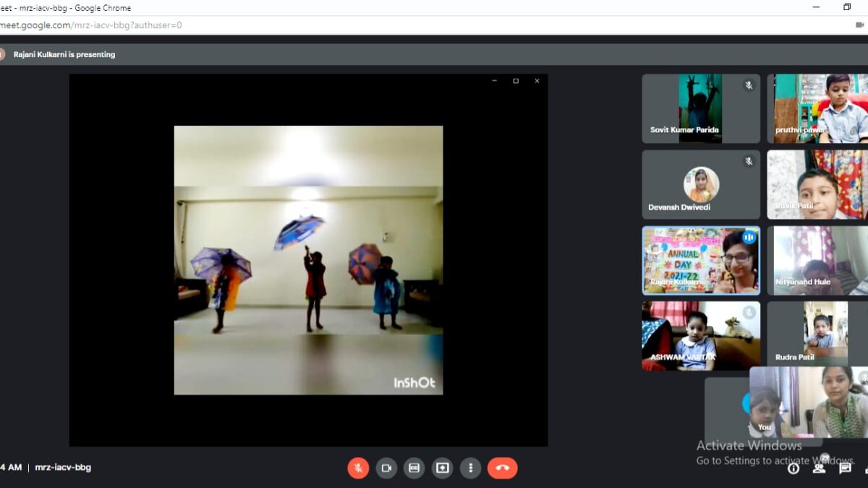Select Devansh Dwivedi's participant tile
868x488 pixels.
[x=701, y=184]
